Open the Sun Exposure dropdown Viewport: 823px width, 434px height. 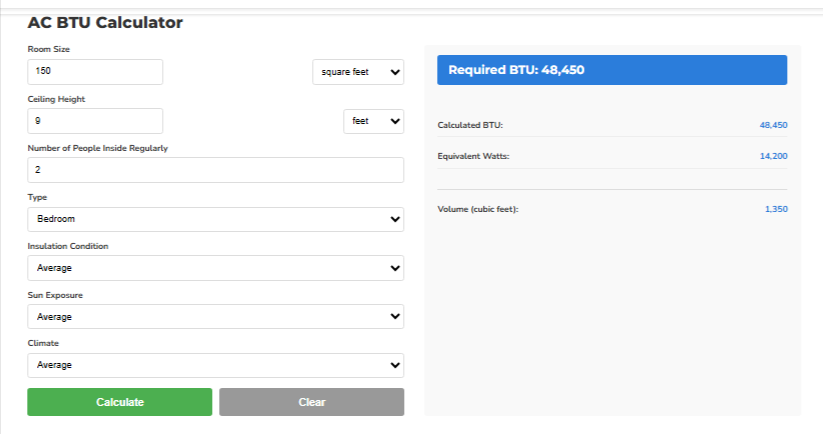pos(215,317)
